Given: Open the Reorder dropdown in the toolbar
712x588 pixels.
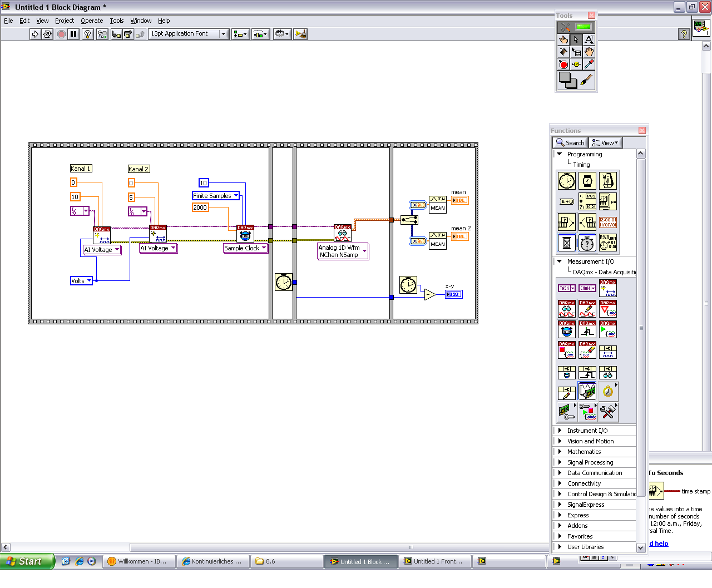Looking at the screenshot, I should (x=281, y=34).
